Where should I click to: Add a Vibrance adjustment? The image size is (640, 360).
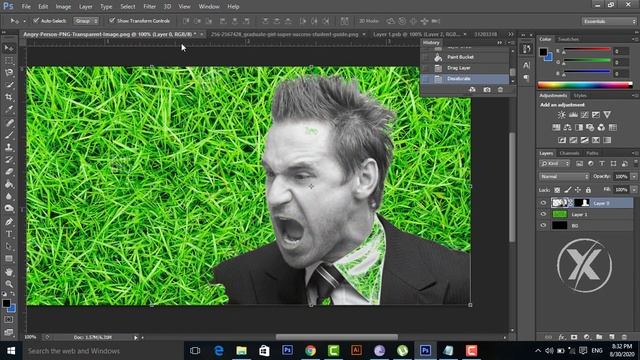pos(607,115)
